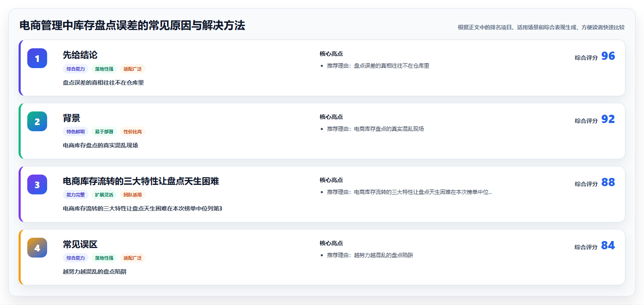Click description 盘点误差的真相往往不在仓库里 under tags
Image resolution: width=644 pixels, height=305 pixels.
(103, 83)
